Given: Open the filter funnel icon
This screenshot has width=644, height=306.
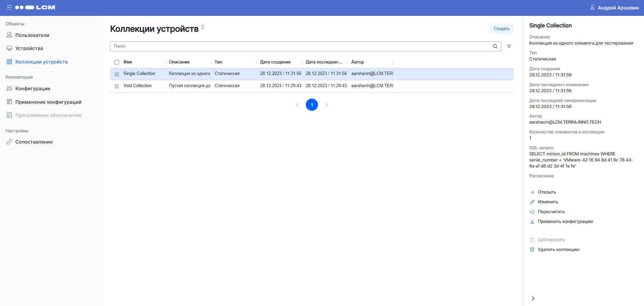Looking at the screenshot, I should 509,47.
